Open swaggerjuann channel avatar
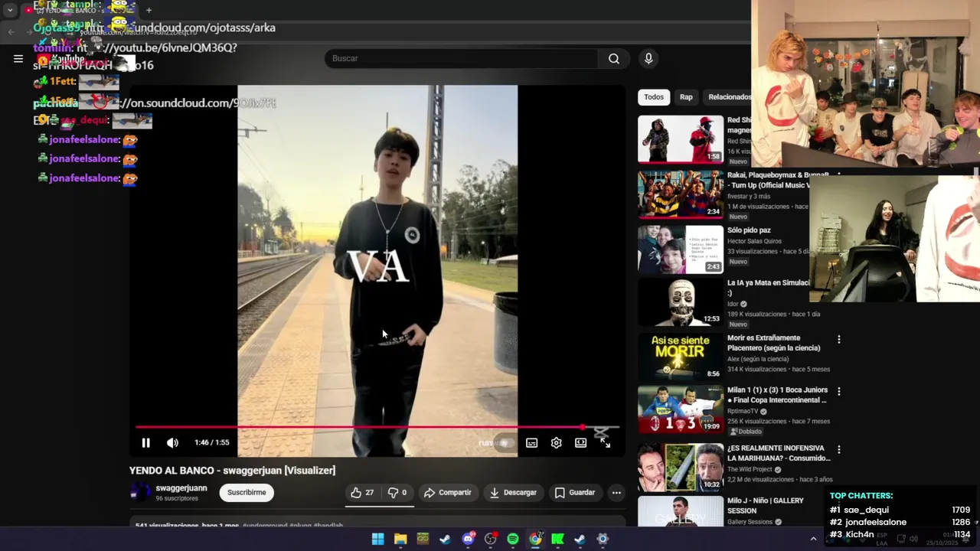Image resolution: width=980 pixels, height=551 pixels. click(140, 492)
